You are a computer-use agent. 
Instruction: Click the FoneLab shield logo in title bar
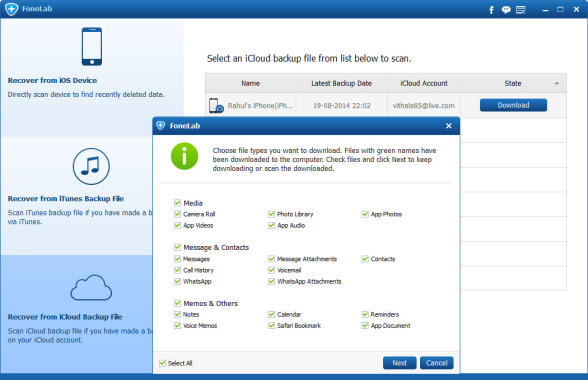click(12, 9)
